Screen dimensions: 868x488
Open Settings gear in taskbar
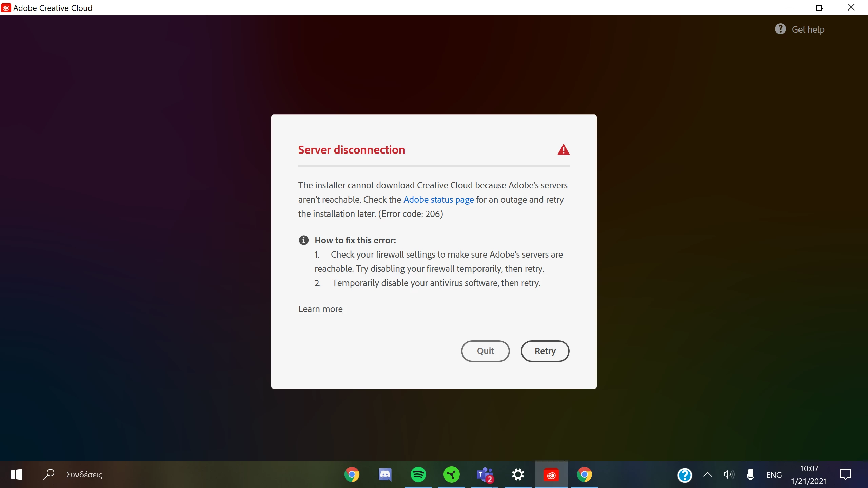pos(518,474)
